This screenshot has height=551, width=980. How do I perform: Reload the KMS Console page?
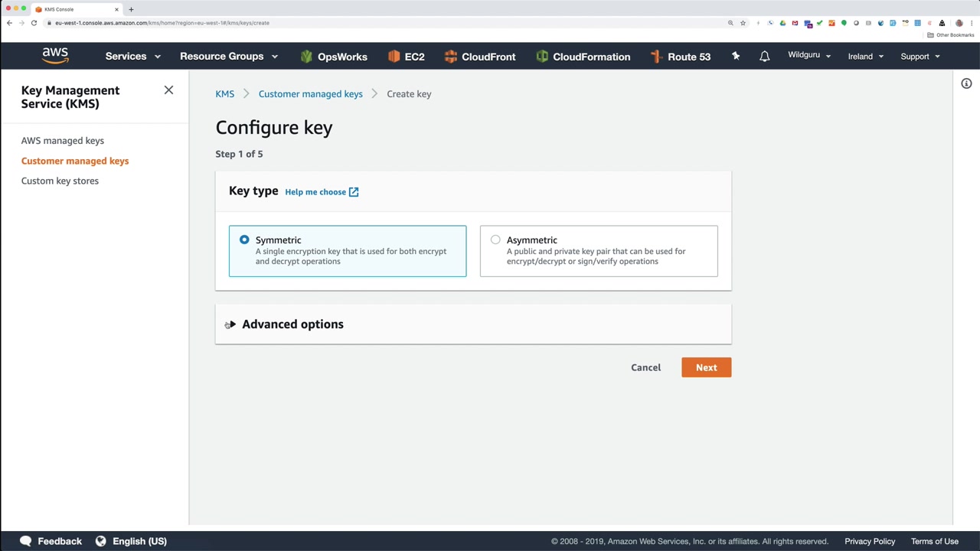(34, 23)
